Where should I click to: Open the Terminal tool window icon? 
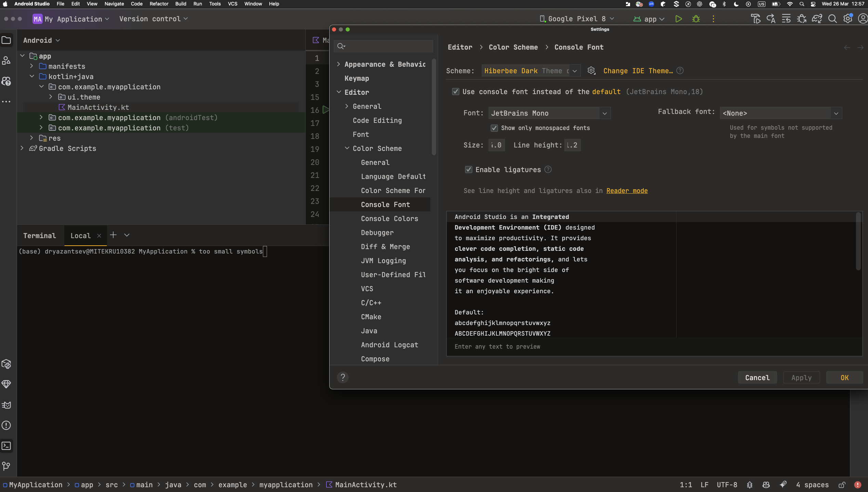pyautogui.click(x=6, y=446)
